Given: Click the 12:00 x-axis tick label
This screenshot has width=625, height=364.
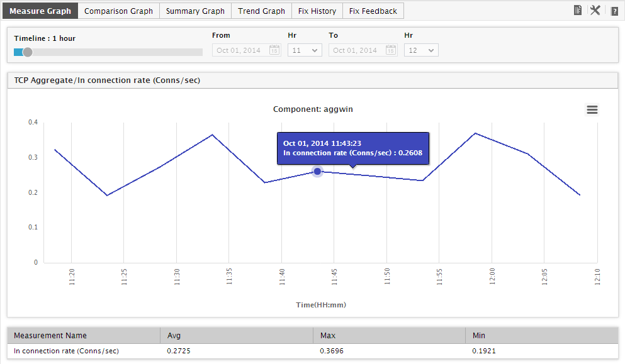Looking at the screenshot, I should (x=492, y=277).
